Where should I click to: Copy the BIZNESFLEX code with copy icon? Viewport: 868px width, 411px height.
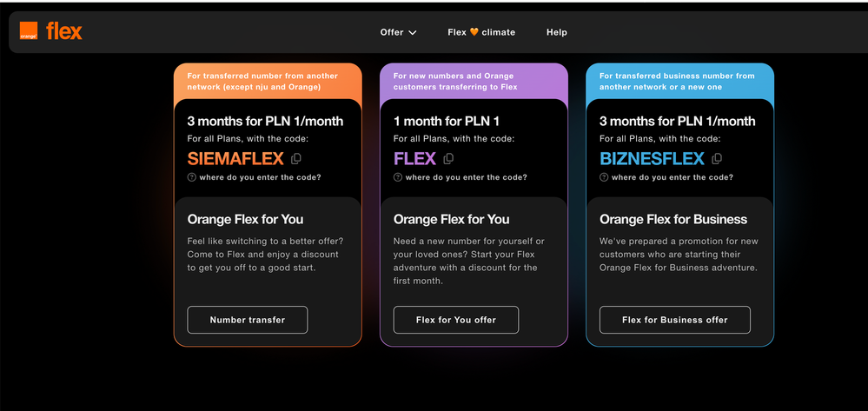[x=717, y=159]
